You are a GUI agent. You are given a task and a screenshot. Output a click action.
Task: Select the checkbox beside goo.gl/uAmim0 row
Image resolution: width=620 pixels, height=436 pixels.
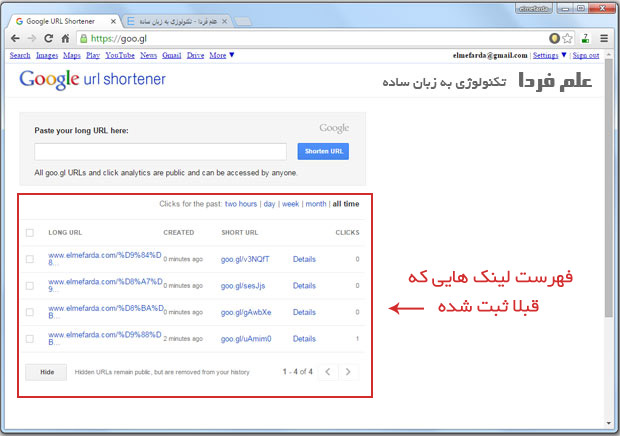point(29,340)
